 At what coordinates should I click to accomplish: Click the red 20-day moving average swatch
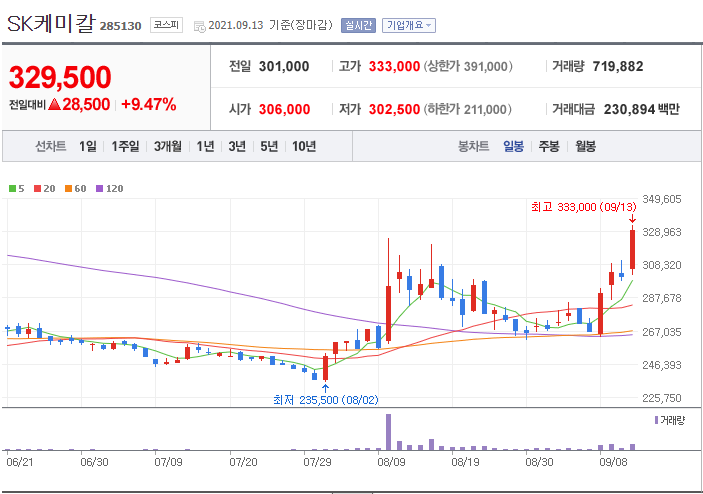[x=38, y=189]
